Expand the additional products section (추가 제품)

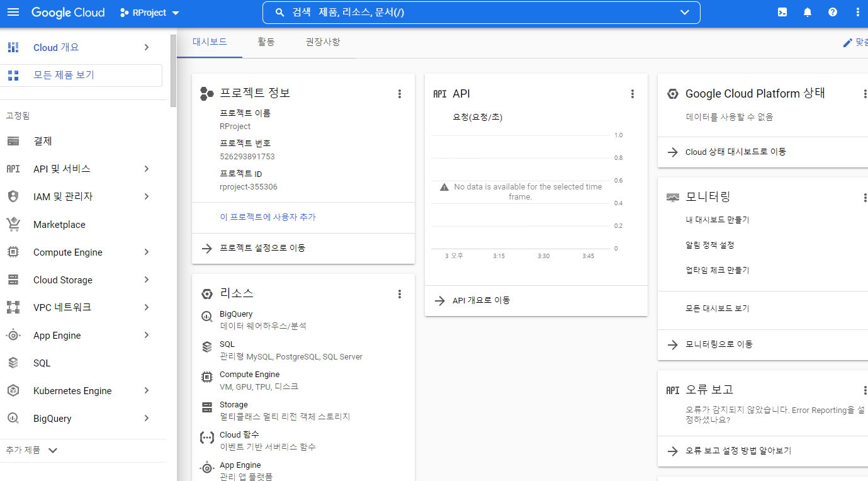pos(31,450)
